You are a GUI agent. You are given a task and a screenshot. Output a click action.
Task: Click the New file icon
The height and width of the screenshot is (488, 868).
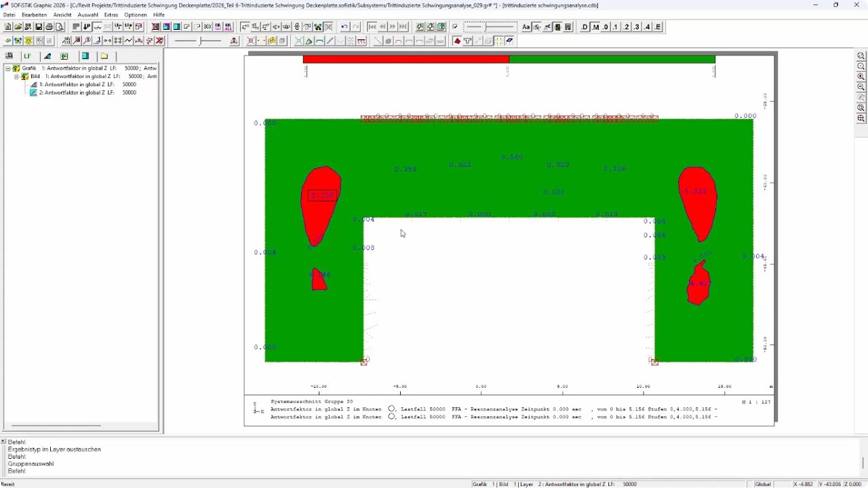(x=7, y=27)
